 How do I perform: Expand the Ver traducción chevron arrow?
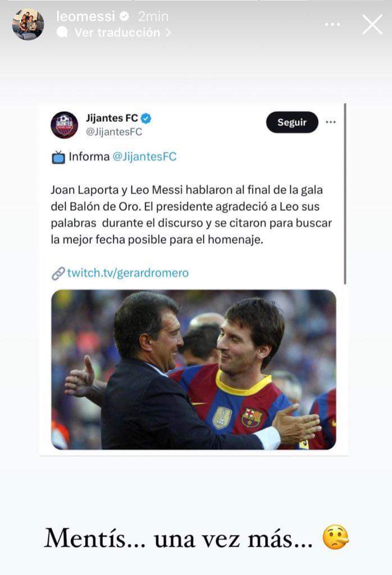(x=168, y=33)
